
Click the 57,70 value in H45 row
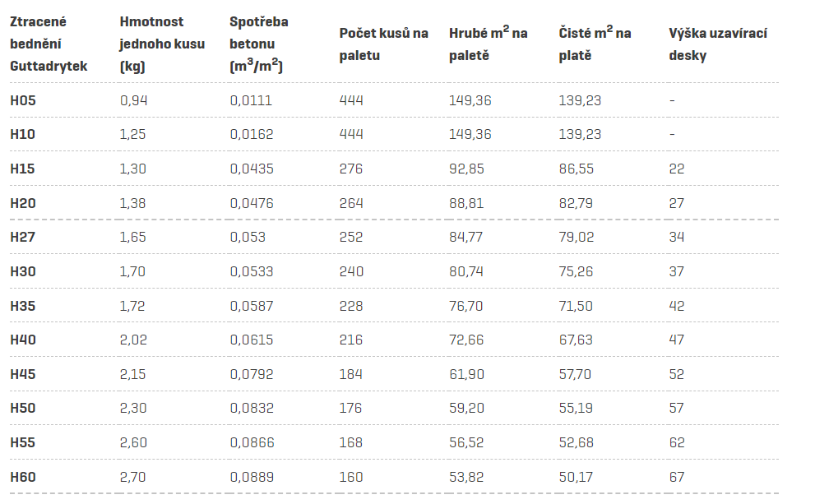pos(575,374)
